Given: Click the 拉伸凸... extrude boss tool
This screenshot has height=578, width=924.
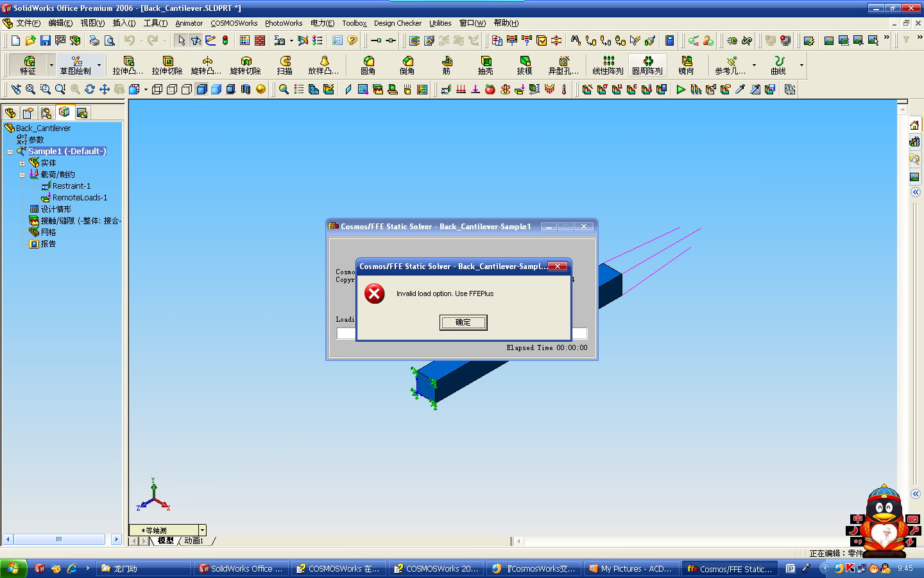Looking at the screenshot, I should (128, 65).
